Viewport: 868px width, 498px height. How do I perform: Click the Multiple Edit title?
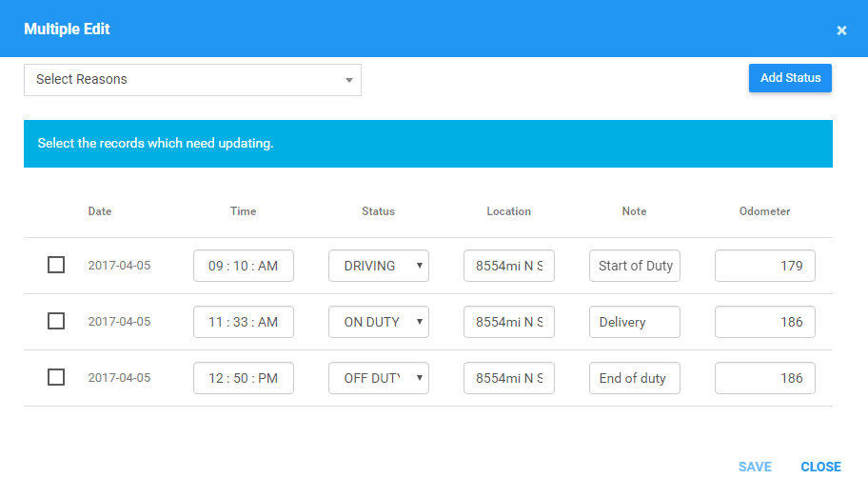(67, 29)
